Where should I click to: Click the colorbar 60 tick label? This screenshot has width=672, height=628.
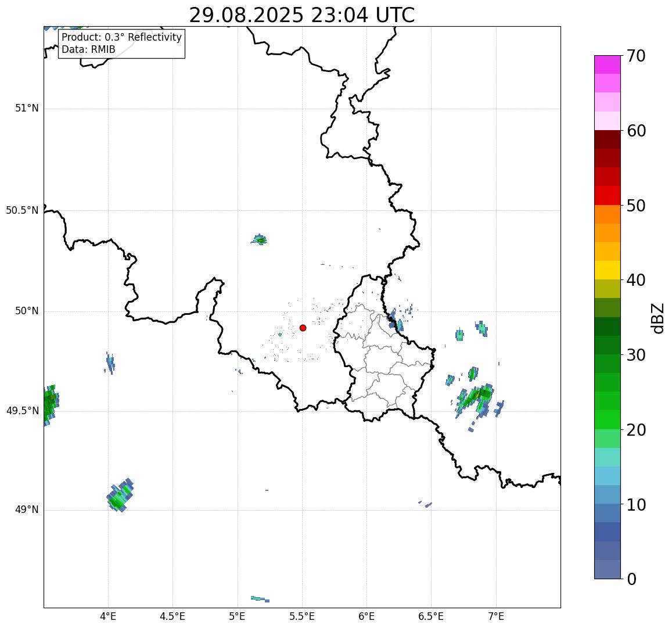click(636, 131)
